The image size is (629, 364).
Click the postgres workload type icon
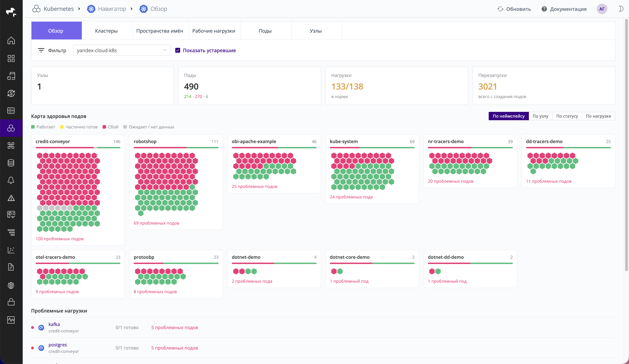coord(41,348)
